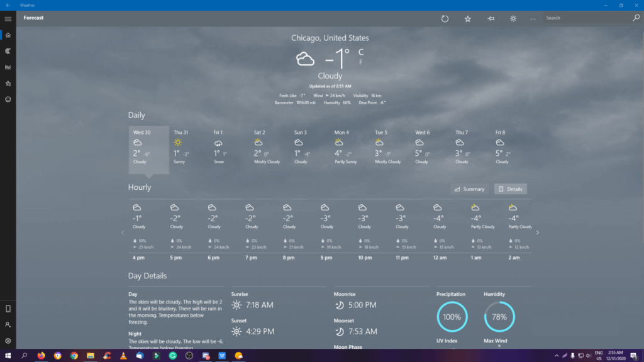Open Historical Weather from the sidebar
Screen dimensions: 644x362
click(x=8, y=67)
